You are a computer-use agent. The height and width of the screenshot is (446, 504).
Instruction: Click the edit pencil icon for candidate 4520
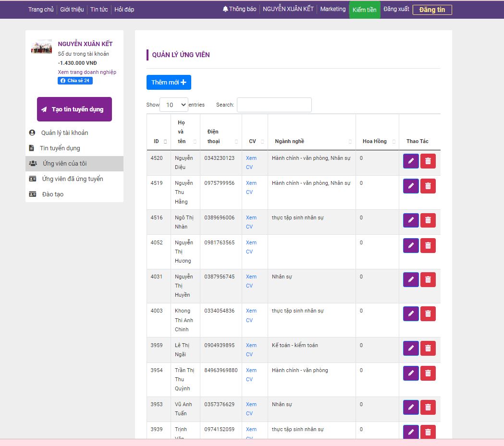(x=411, y=161)
